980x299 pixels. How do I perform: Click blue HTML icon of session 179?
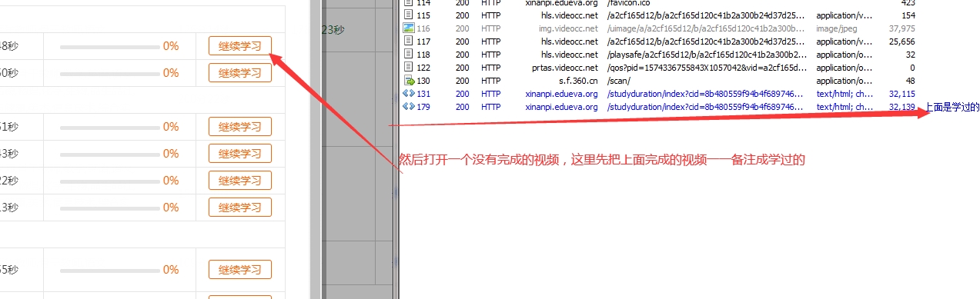point(408,107)
